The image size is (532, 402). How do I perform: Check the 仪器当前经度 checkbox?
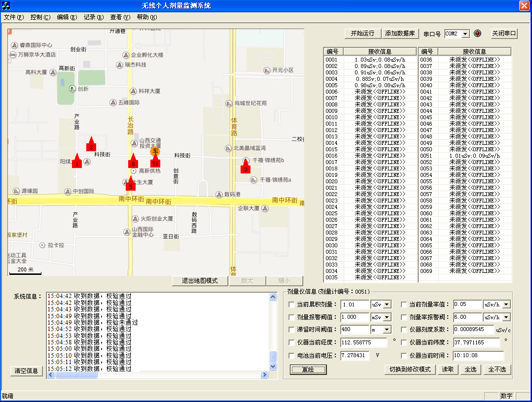pos(291,342)
